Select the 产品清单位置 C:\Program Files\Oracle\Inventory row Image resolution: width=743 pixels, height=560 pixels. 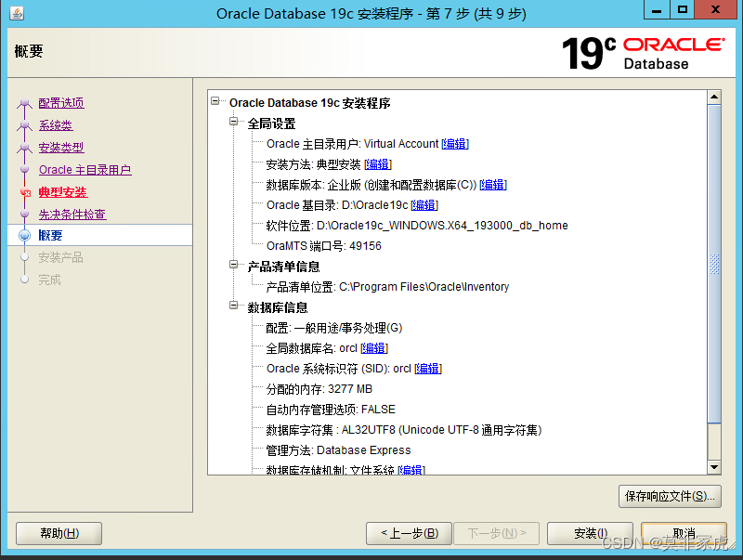click(387, 287)
